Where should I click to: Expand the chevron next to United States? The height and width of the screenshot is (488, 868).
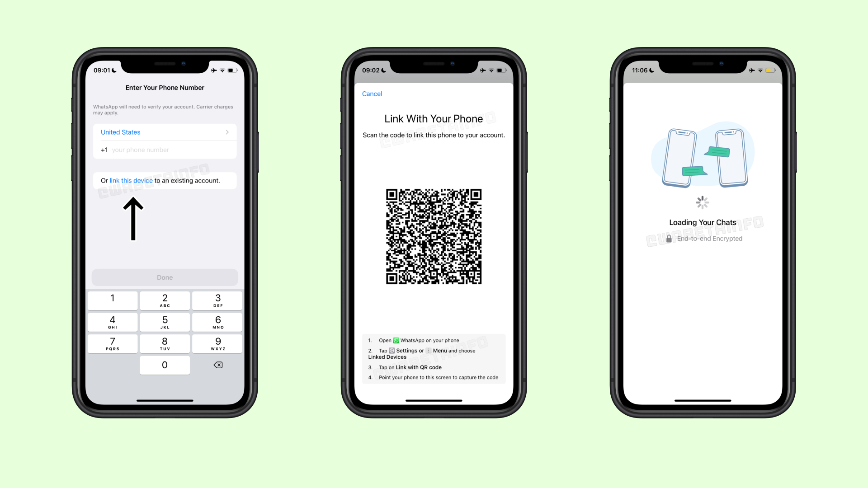pos(228,131)
